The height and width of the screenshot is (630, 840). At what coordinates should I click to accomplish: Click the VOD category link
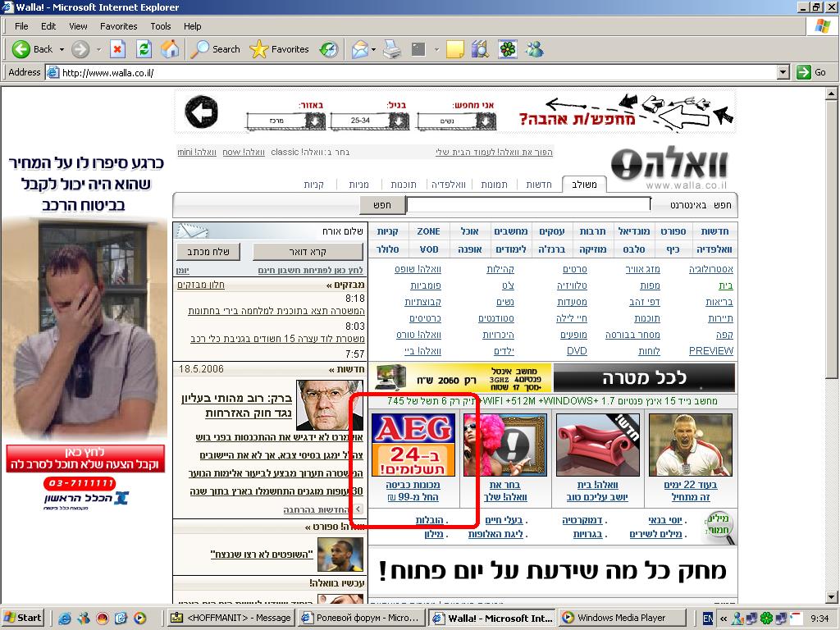click(x=428, y=249)
